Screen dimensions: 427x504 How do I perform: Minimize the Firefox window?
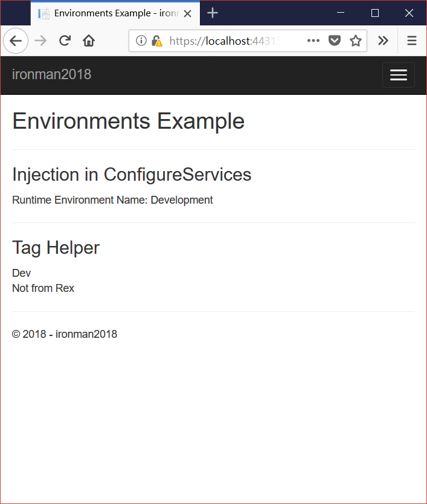(341, 13)
